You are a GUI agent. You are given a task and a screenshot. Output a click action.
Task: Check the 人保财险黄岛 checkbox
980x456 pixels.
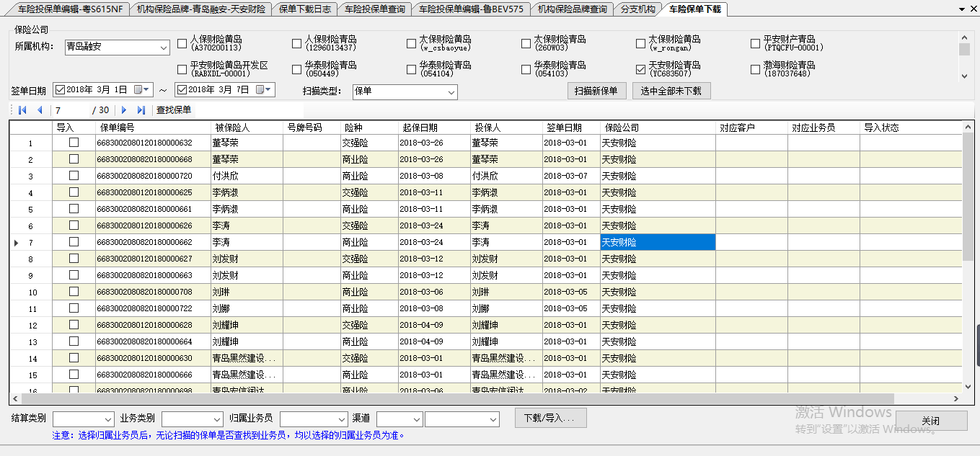click(x=182, y=44)
